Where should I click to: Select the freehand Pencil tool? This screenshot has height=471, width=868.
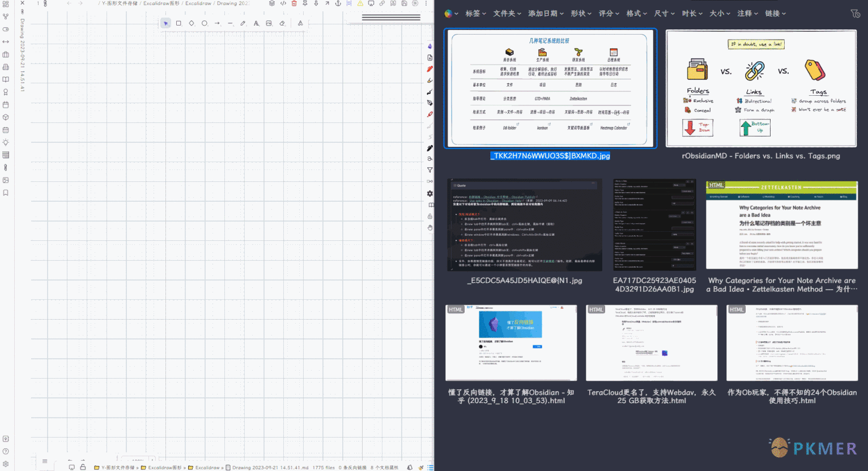click(x=243, y=23)
